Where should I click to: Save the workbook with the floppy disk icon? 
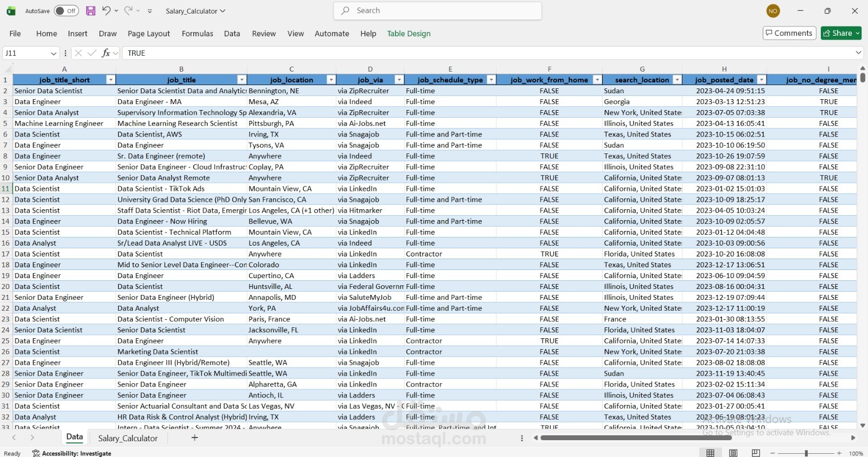point(91,11)
